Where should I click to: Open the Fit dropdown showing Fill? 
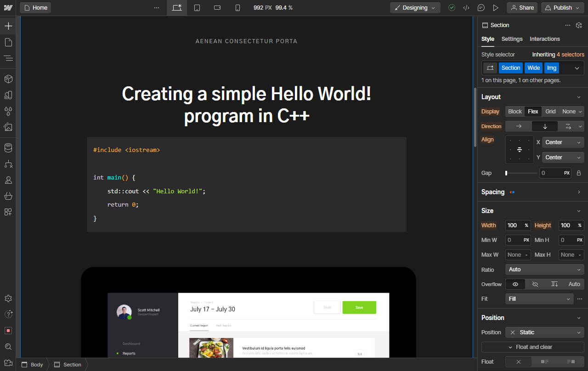tap(539, 298)
